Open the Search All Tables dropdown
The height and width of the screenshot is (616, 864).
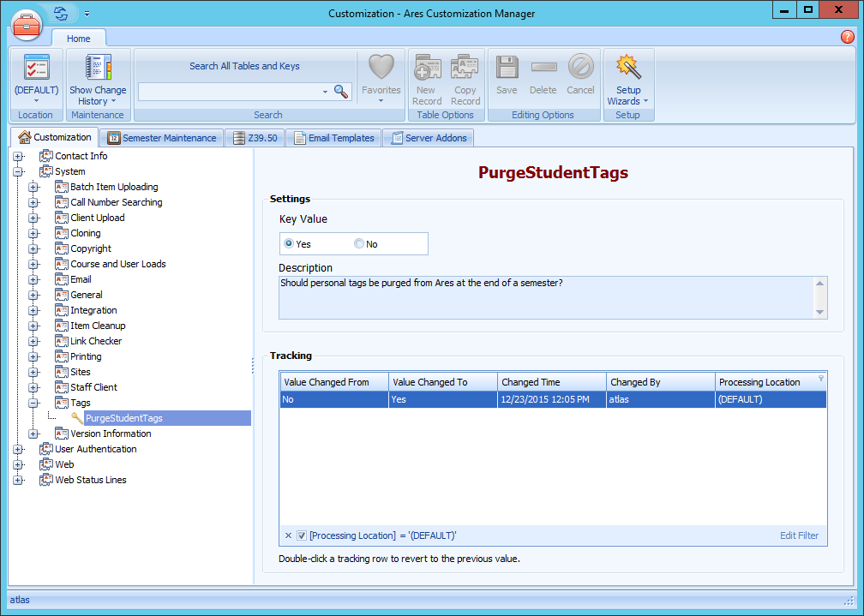(324, 90)
